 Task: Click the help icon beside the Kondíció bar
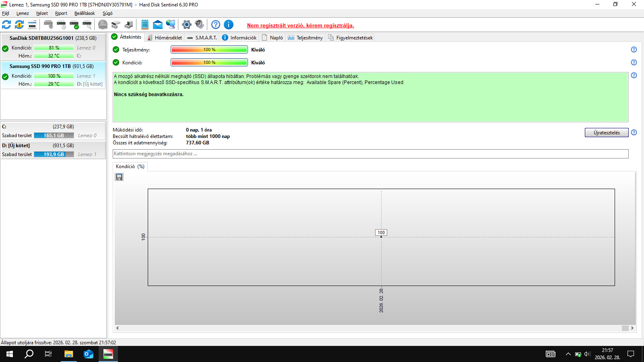pos(634,62)
